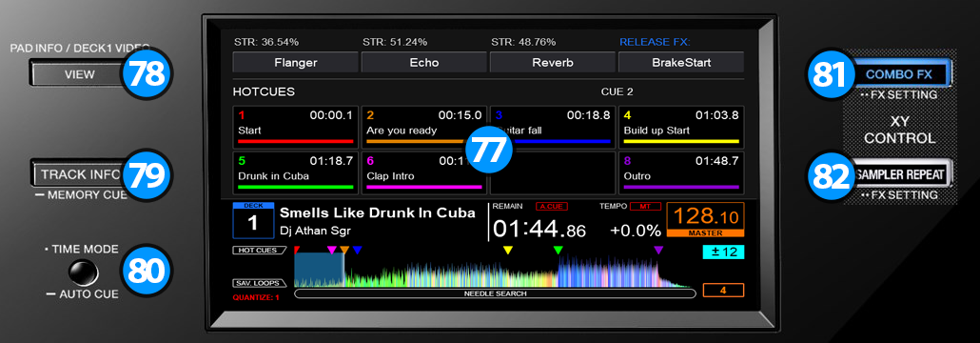Select the Echo effect slot
980x343 pixels.
point(423,62)
